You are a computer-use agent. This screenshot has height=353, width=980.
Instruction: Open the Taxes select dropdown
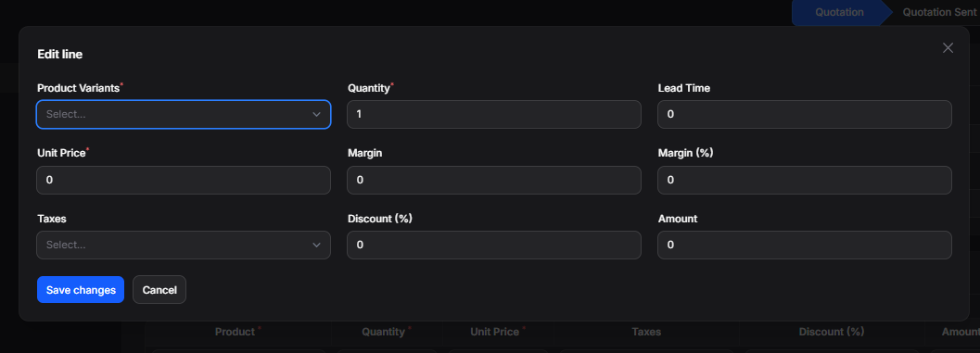pyautogui.click(x=184, y=245)
